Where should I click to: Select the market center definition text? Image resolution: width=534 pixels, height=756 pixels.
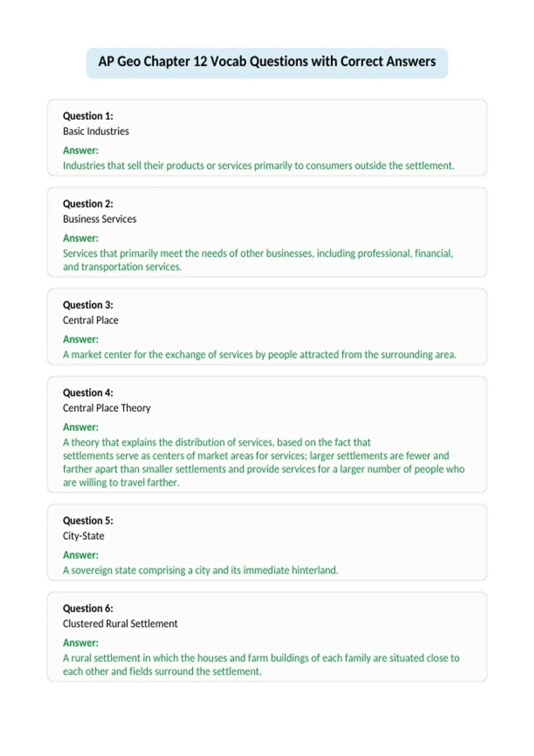click(259, 354)
